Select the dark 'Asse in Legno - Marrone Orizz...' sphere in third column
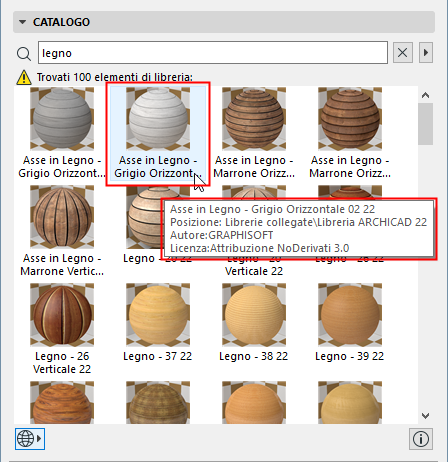The width and height of the screenshot is (448, 462). pyautogui.click(x=254, y=119)
